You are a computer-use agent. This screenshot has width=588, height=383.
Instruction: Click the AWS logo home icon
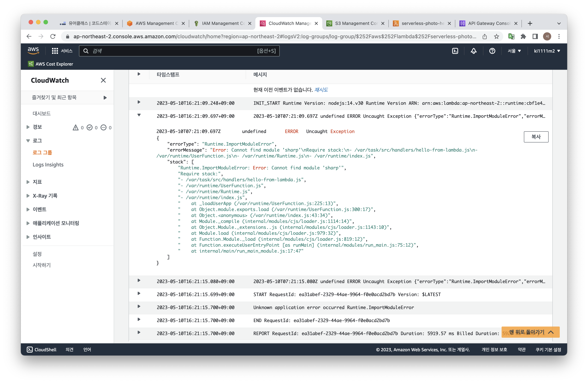pos(33,50)
